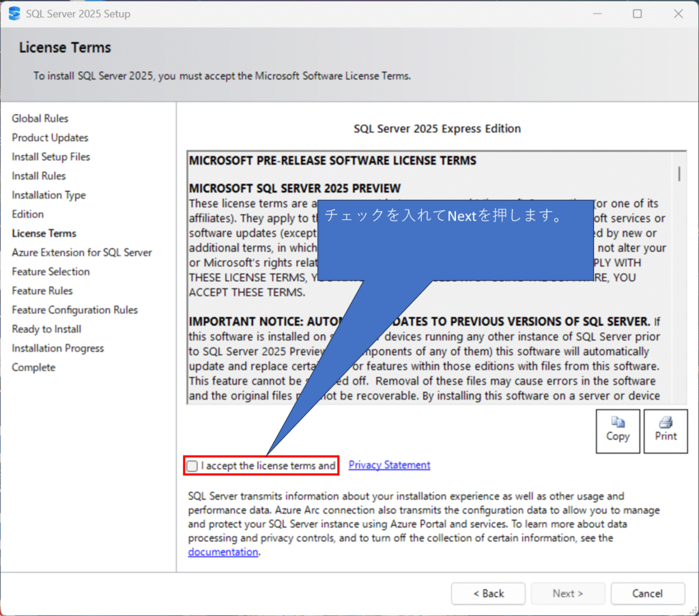Select the Complete step
The image size is (699, 616).
point(33,367)
